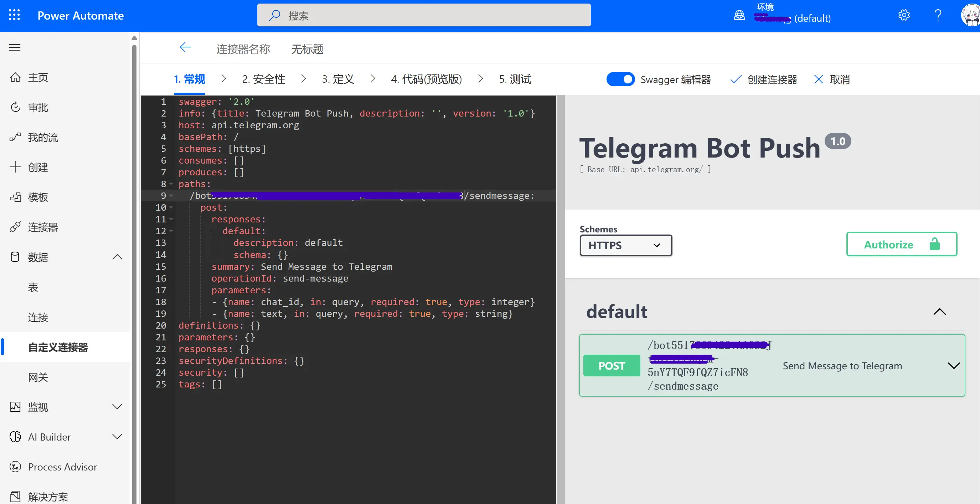Click the editor vertical scrollbar
This screenshot has height=504, width=980.
560,300
